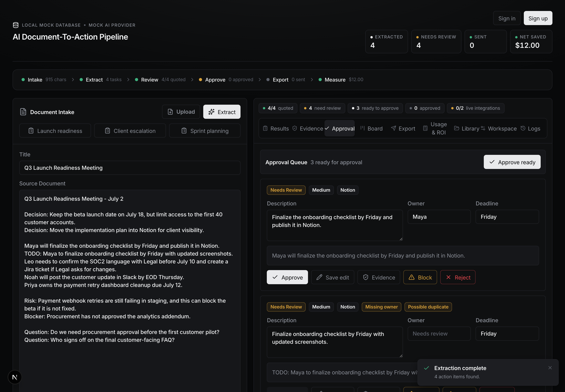This screenshot has height=392, width=565.
Task: Open the Workspace tab
Action: click(499, 128)
